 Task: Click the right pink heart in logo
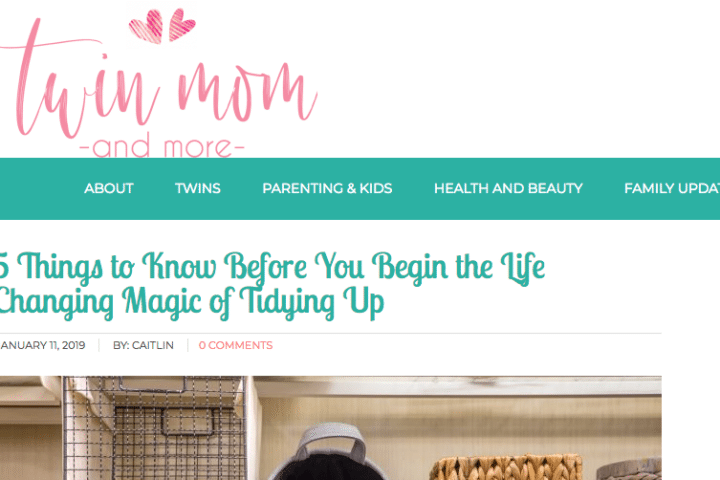coord(181,24)
